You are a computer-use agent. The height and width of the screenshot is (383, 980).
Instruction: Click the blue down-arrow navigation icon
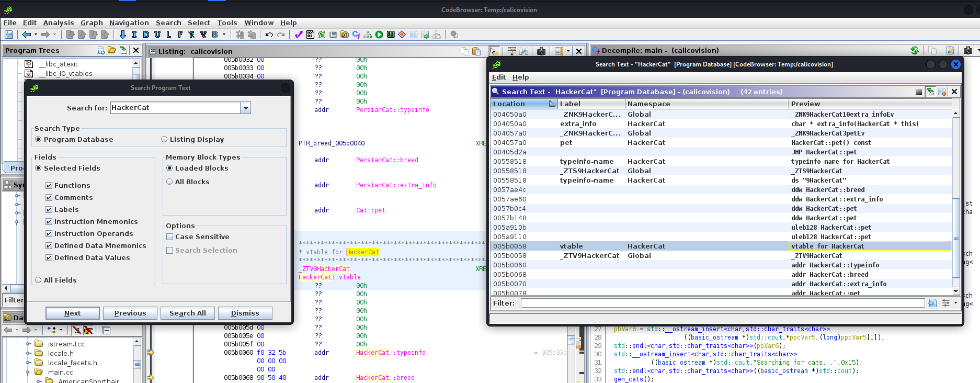pos(123,35)
